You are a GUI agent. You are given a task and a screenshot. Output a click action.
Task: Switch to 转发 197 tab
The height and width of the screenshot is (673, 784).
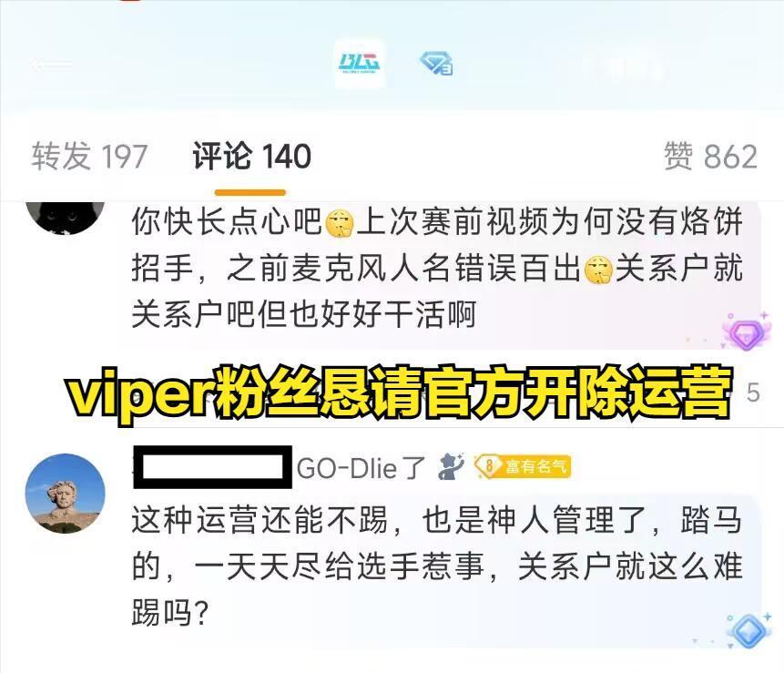[x=89, y=156]
